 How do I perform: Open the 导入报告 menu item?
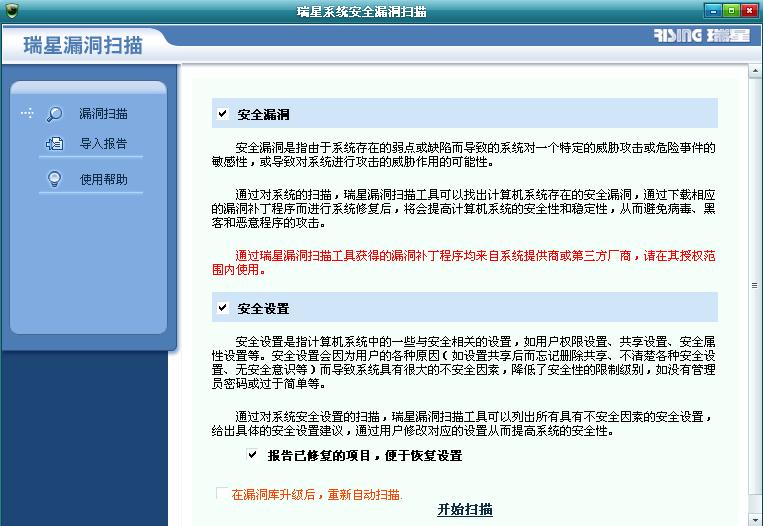click(103, 144)
